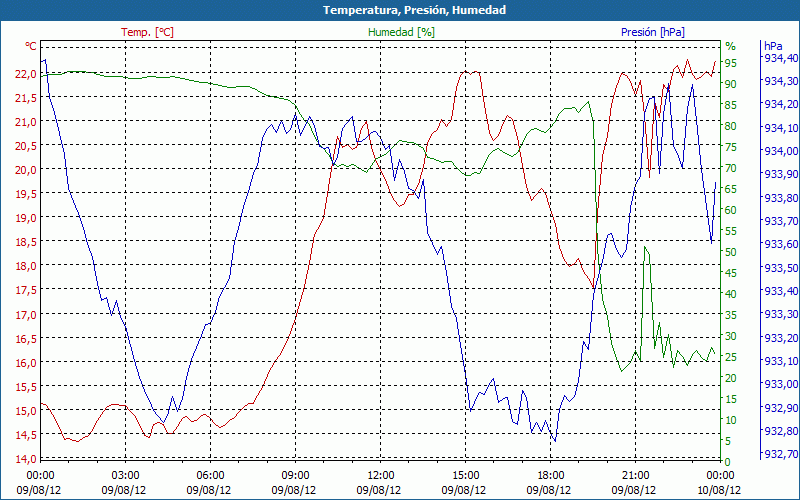Image resolution: width=800 pixels, height=500 pixels.
Task: Click pressure axis value 933,60
Action: point(780,244)
